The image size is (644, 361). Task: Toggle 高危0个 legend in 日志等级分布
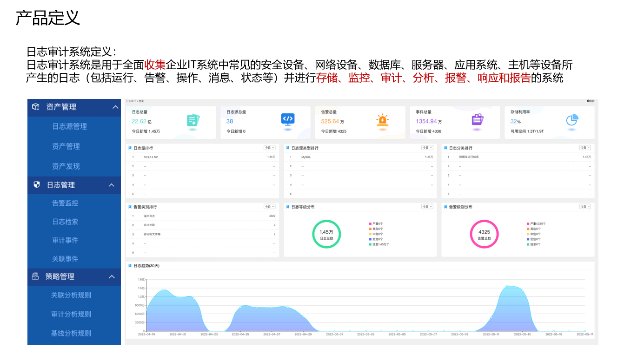pos(376,229)
